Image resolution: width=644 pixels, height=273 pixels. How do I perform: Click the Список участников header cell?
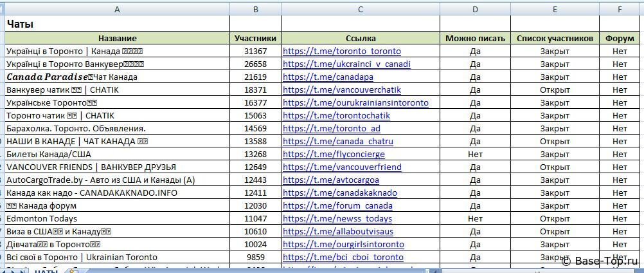(x=555, y=38)
